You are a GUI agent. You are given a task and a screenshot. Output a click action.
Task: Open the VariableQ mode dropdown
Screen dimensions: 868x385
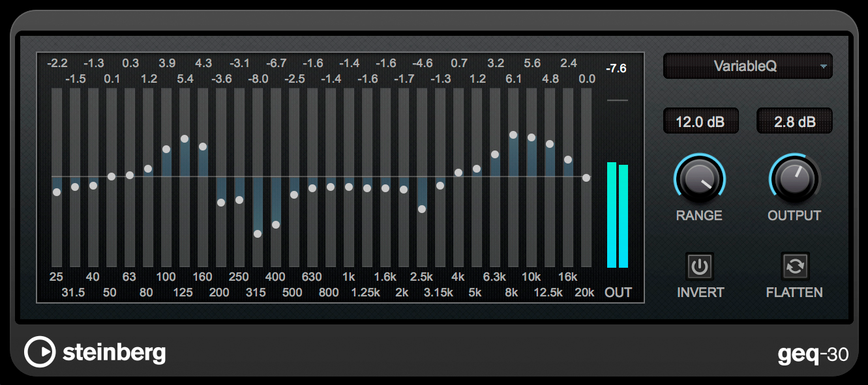point(747,66)
